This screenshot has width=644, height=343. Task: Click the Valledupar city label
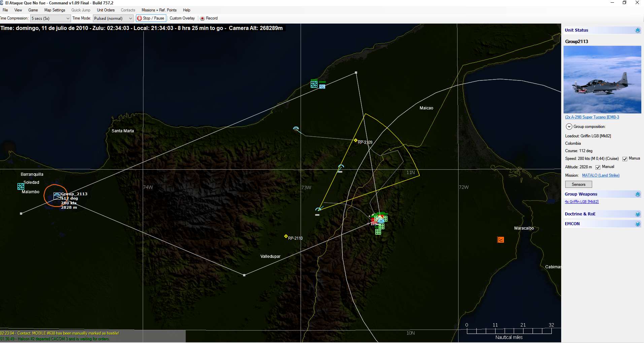270,256
